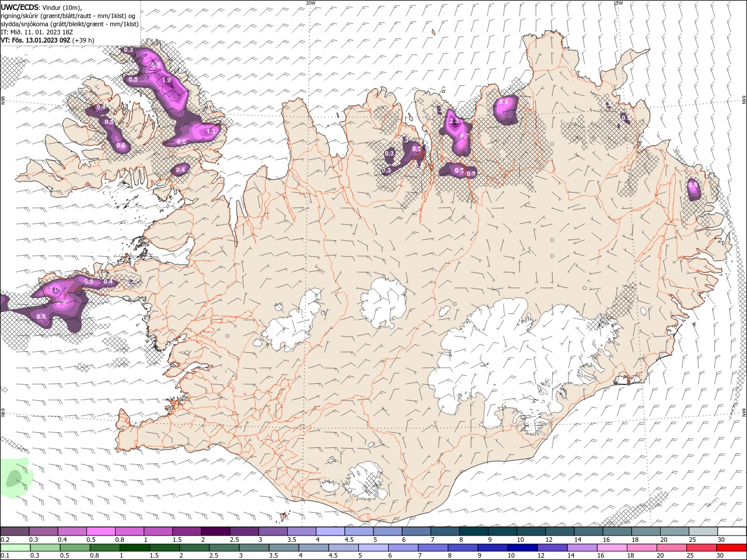Click the purple snow patch in east Iceland
The image size is (747, 560).
[x=694, y=189]
